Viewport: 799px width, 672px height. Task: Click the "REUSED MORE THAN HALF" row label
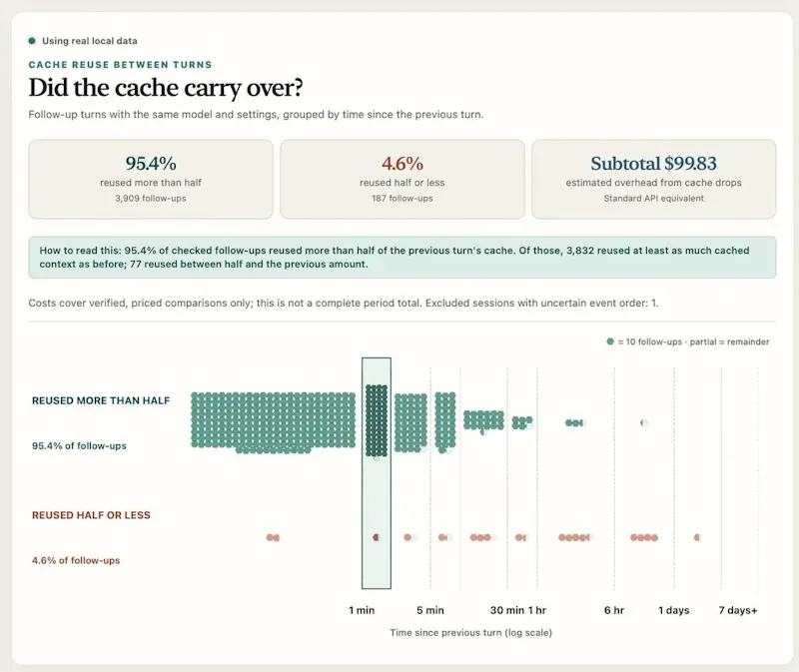coord(101,400)
